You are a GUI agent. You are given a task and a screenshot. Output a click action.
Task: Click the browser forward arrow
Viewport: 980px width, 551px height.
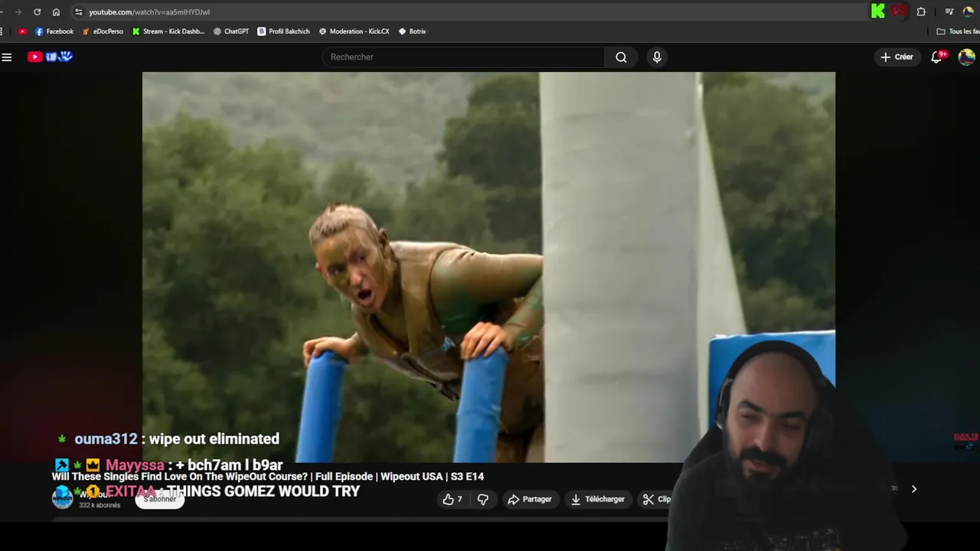tap(18, 11)
